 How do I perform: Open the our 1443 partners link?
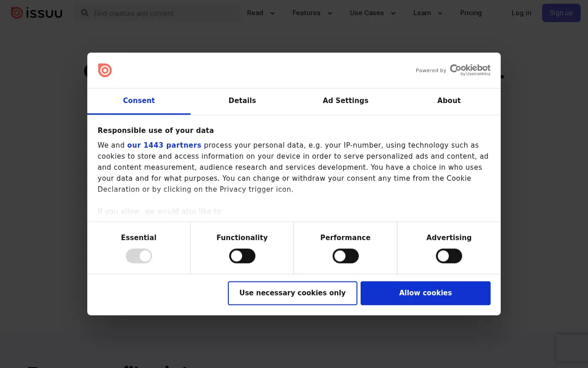164,145
